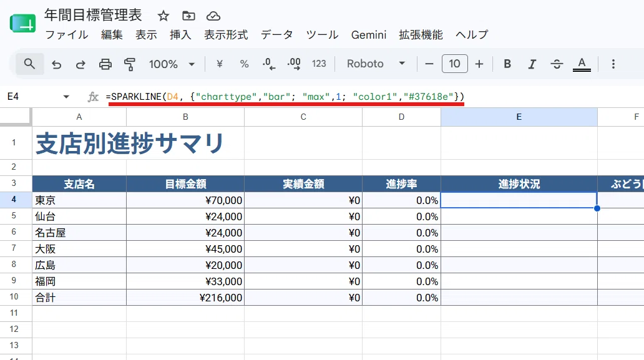Open the 挿入 menu
This screenshot has height=360, width=644.
[181, 35]
